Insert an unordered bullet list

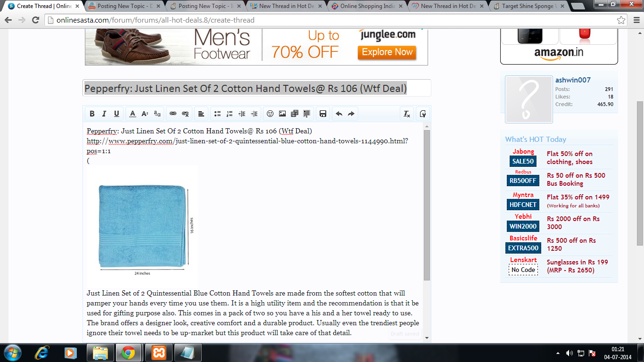217,114
